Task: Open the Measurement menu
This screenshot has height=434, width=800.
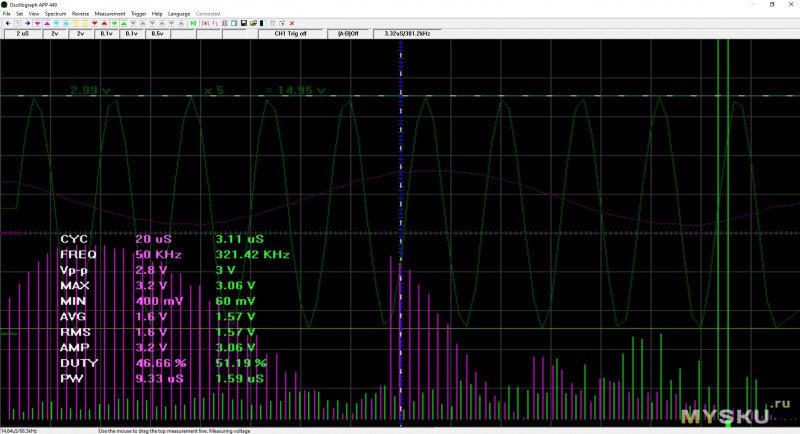Action: click(110, 14)
